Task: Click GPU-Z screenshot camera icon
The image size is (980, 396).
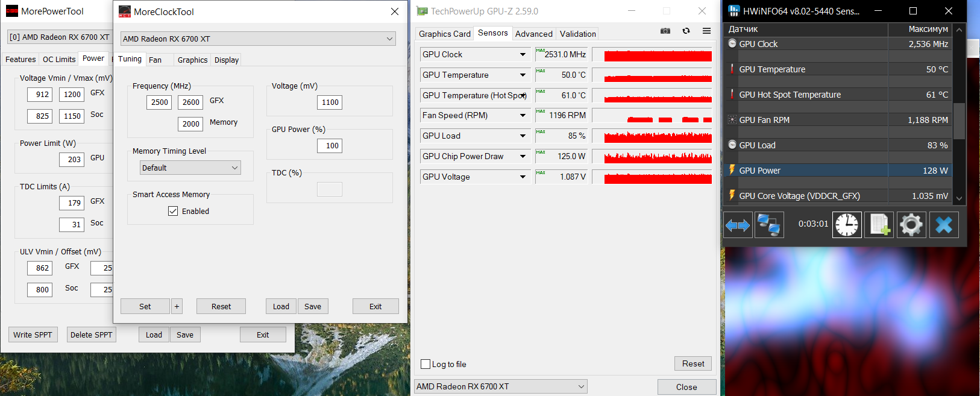Action: pyautogui.click(x=665, y=31)
